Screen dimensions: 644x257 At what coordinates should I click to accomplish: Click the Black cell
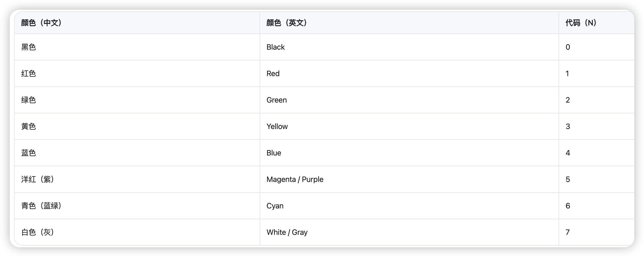(x=275, y=47)
